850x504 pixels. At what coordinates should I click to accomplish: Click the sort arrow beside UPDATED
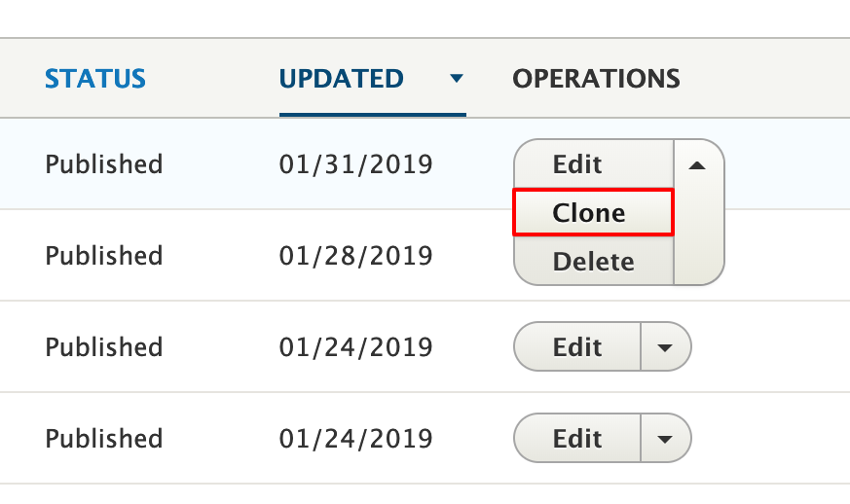[457, 80]
